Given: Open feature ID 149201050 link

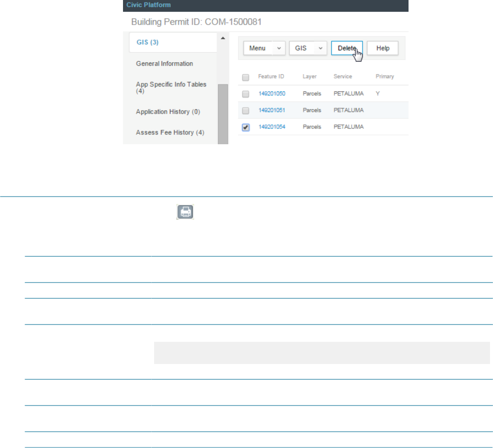Looking at the screenshot, I should point(272,93).
